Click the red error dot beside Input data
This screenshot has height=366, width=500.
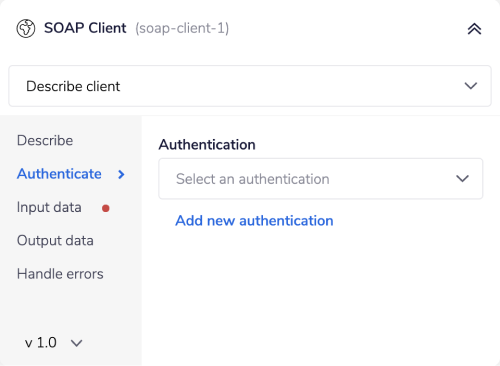point(106,208)
